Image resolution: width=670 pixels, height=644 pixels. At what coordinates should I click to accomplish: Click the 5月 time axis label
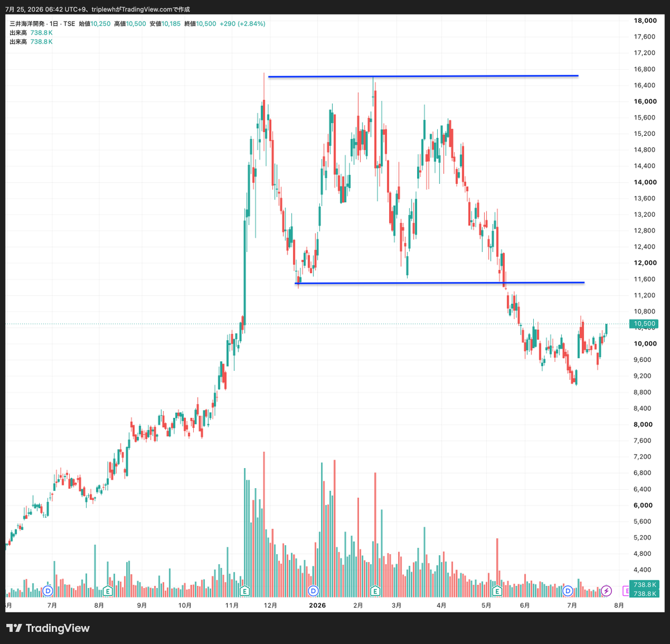486,605
